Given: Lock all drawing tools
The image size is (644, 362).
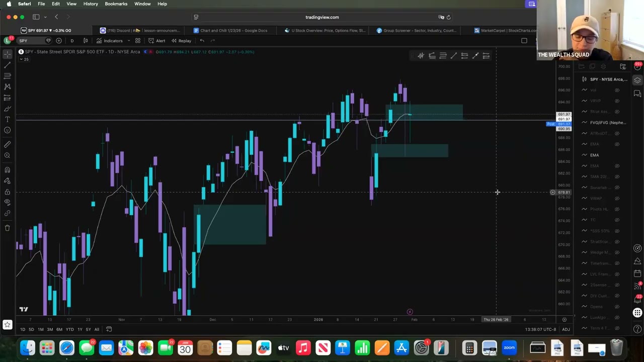Looking at the screenshot, I should coord(8,192).
